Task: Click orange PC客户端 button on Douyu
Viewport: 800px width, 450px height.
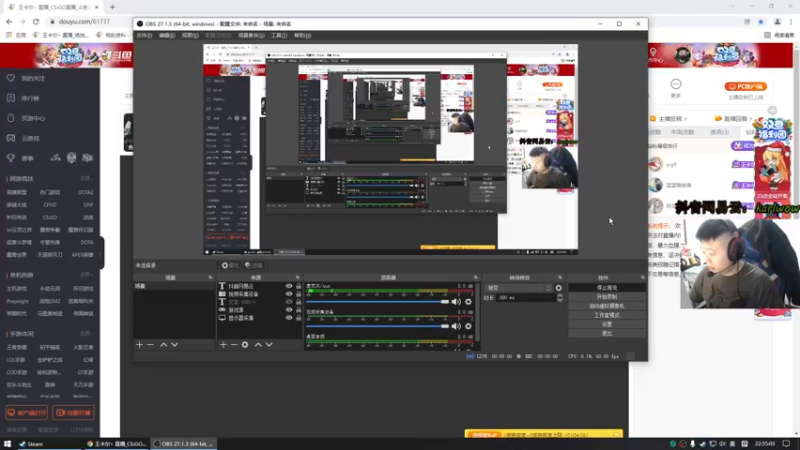Action: pos(745,87)
